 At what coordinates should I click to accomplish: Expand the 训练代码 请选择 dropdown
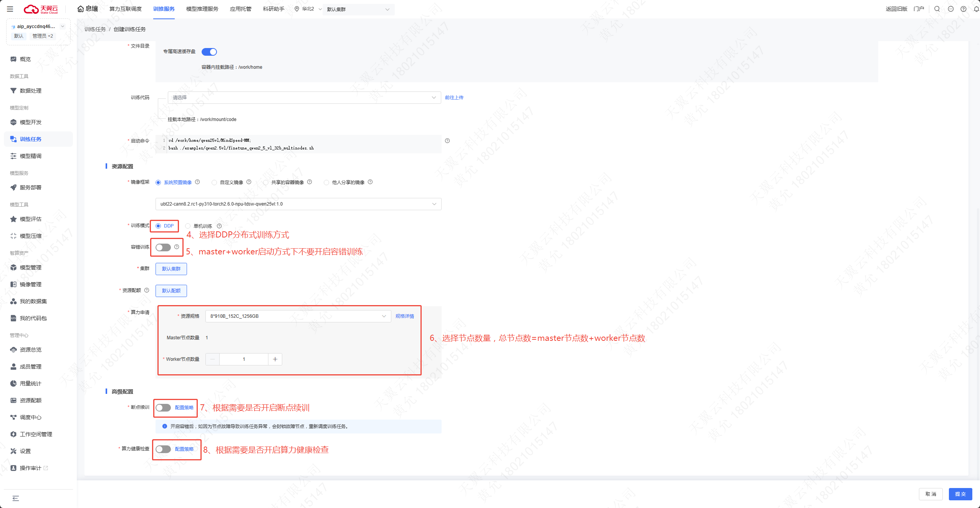(x=304, y=98)
